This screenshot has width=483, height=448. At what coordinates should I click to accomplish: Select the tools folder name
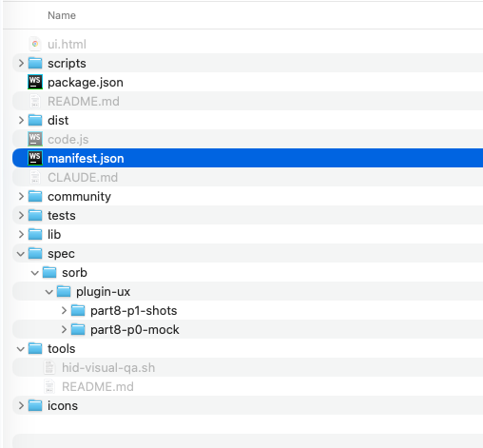click(62, 349)
